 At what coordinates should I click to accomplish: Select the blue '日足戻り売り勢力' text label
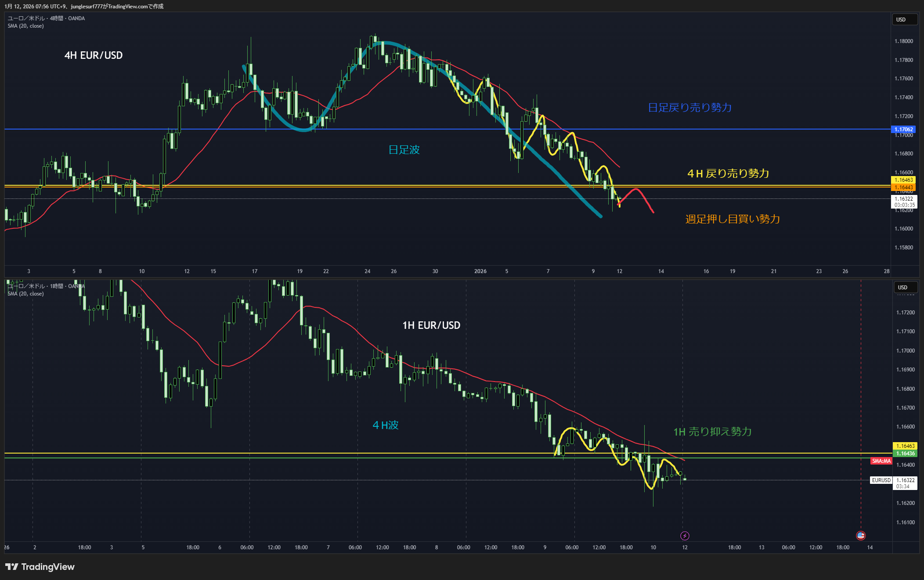(x=689, y=108)
